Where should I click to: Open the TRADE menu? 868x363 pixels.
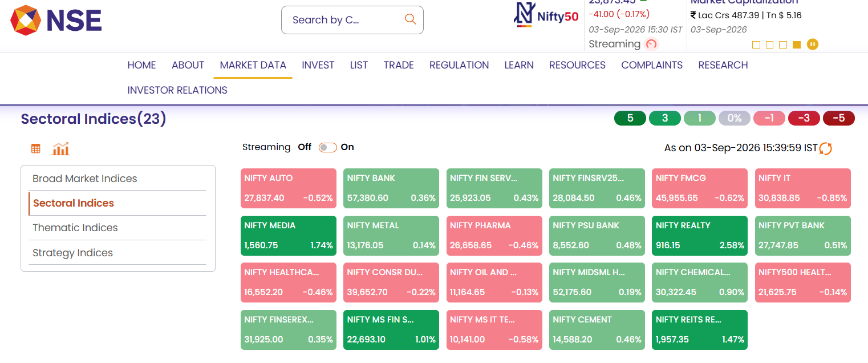pos(399,65)
